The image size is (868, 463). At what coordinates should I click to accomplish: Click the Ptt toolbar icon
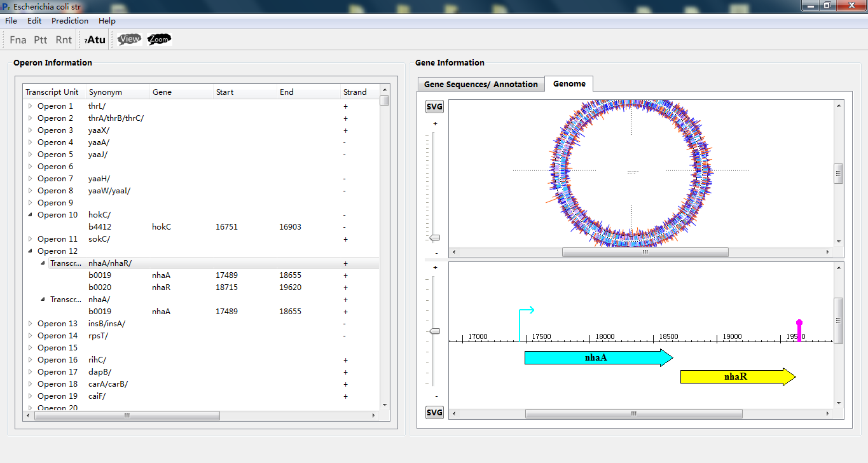tap(41, 40)
